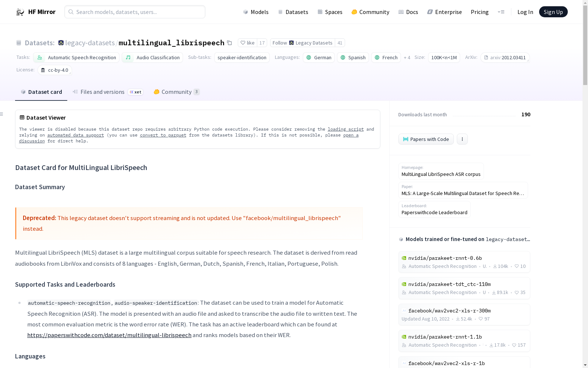Open the Papers with Code button
Image resolution: width=588 pixels, height=368 pixels.
coord(426,139)
